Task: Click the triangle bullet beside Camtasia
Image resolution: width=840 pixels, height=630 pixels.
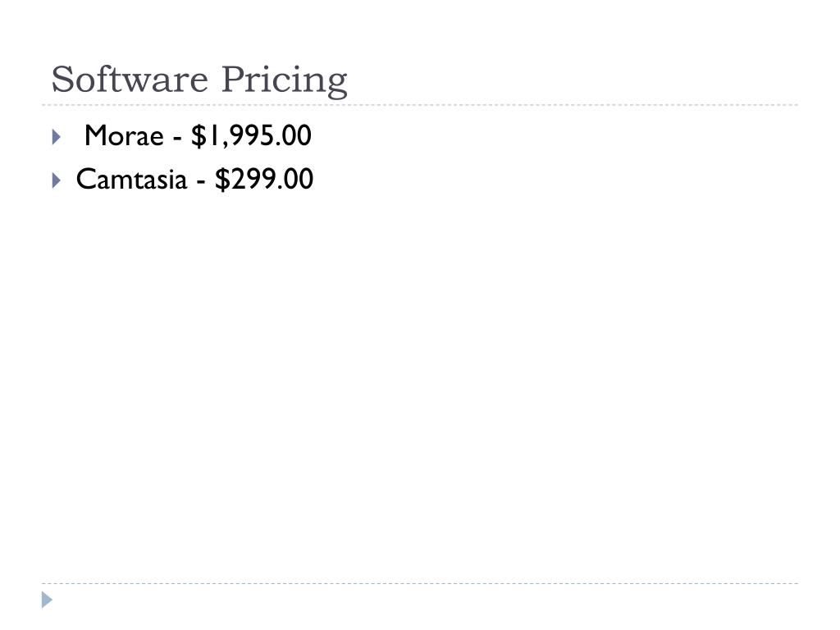Action: pos(57,180)
